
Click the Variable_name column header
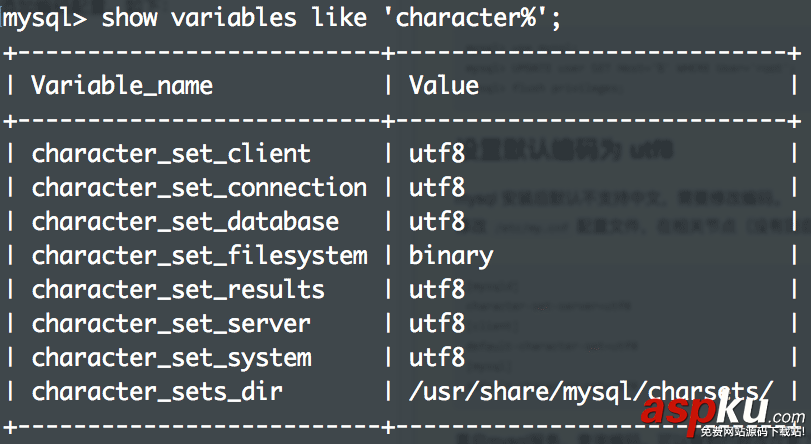click(x=122, y=86)
